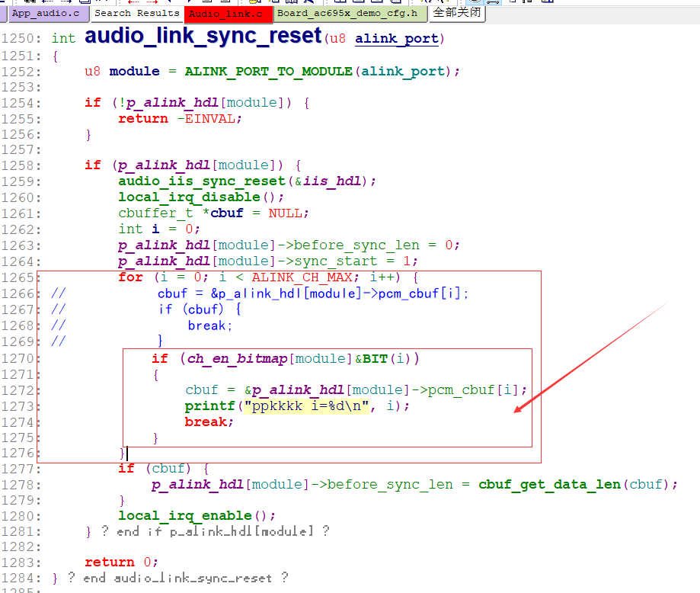The height and width of the screenshot is (593, 700).
Task: Click the alink_port parameter in function signature
Action: coord(397,38)
